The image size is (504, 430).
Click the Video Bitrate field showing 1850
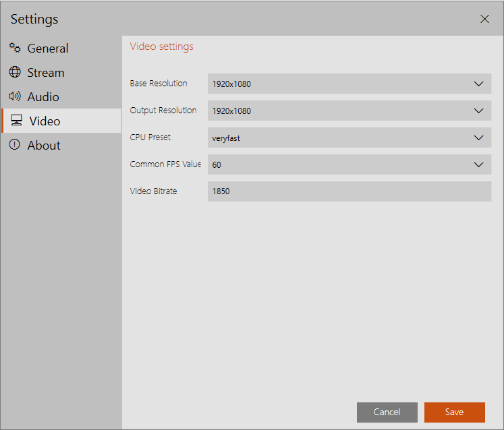coord(349,191)
